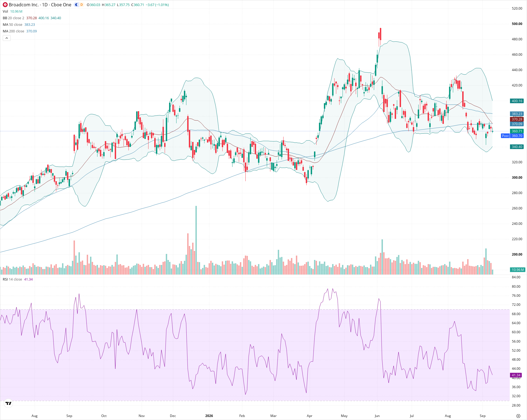Click the Mar label on the time axis
This screenshot has width=527, height=420.
coord(273,416)
